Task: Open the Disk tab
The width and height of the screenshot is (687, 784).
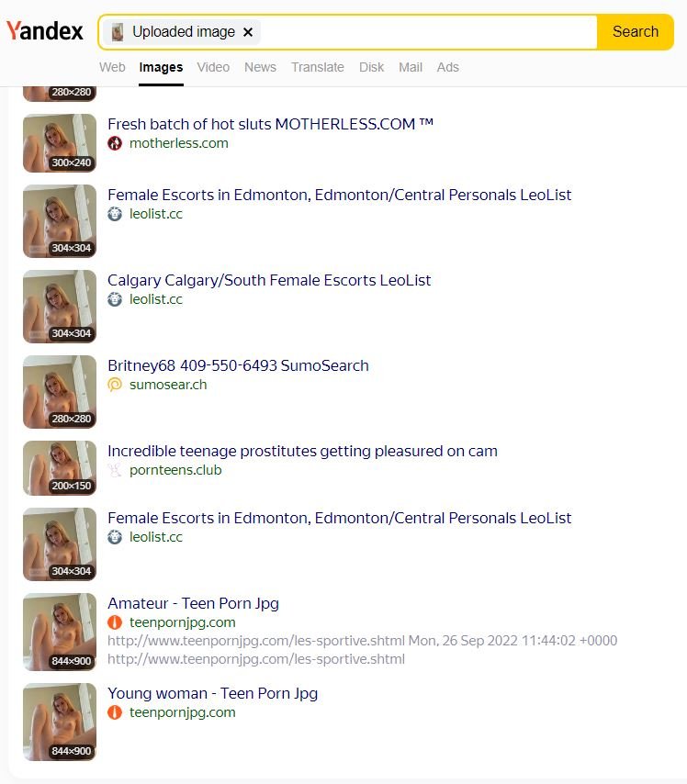Action: (x=371, y=67)
